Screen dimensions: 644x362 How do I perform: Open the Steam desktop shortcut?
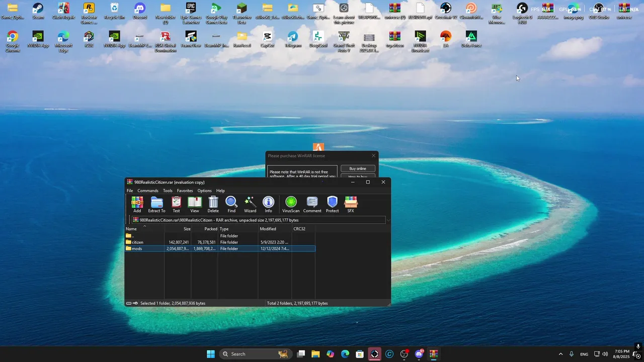point(38,11)
